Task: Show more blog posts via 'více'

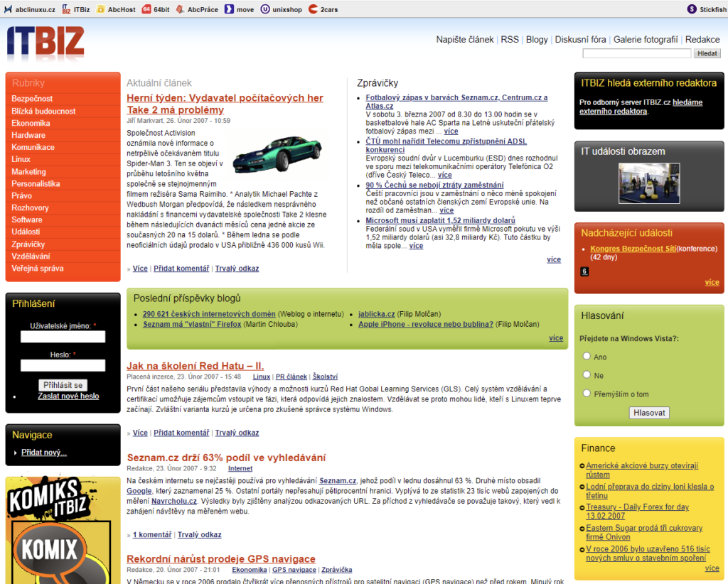Action: (555, 338)
